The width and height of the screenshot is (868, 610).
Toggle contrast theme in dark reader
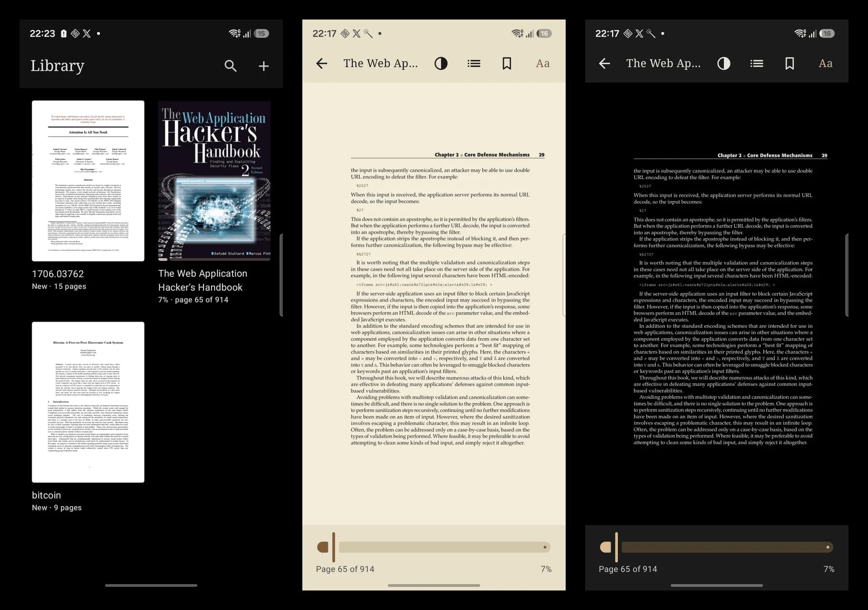tap(724, 63)
